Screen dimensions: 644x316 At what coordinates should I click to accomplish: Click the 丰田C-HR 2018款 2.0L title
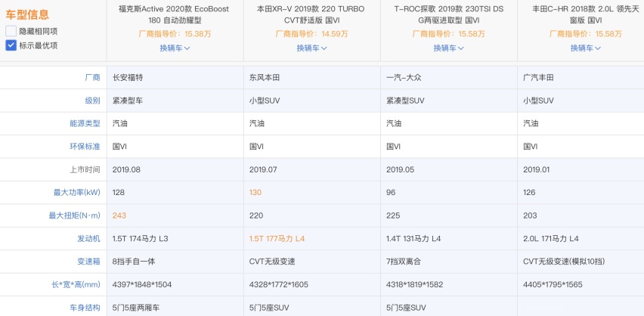[585, 14]
